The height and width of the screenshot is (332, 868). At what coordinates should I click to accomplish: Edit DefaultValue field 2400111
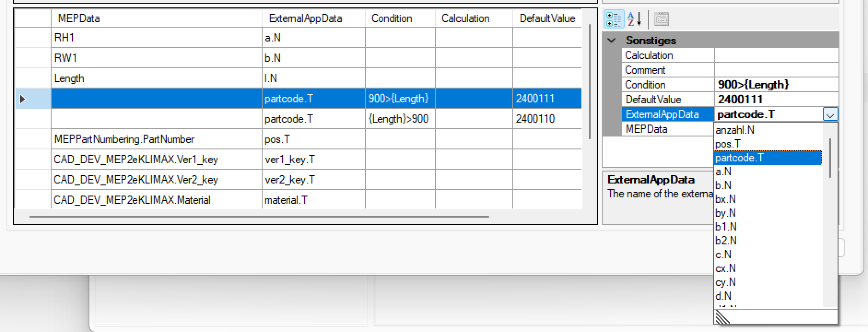pos(776,100)
